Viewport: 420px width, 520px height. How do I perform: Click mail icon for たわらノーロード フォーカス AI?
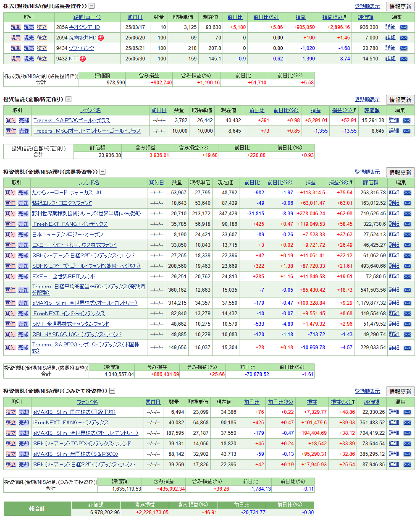pyautogui.click(x=407, y=193)
